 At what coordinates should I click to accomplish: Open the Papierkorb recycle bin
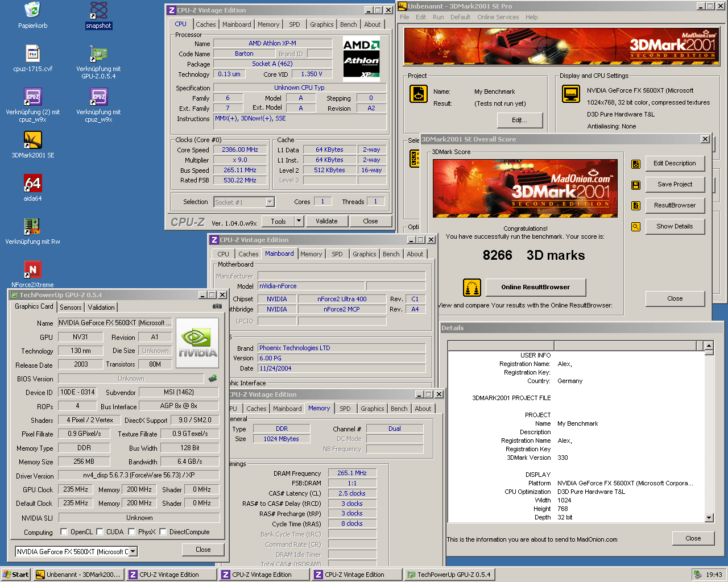[33, 11]
